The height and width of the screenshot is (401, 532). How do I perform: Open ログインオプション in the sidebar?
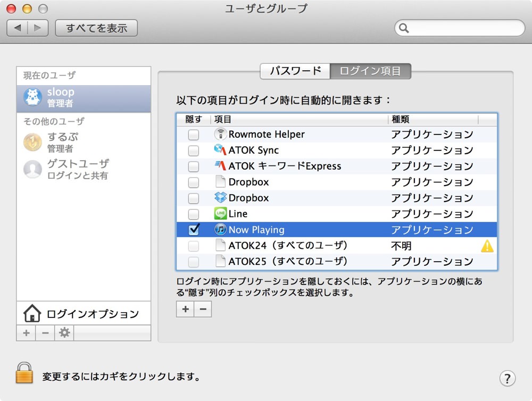coord(84,313)
